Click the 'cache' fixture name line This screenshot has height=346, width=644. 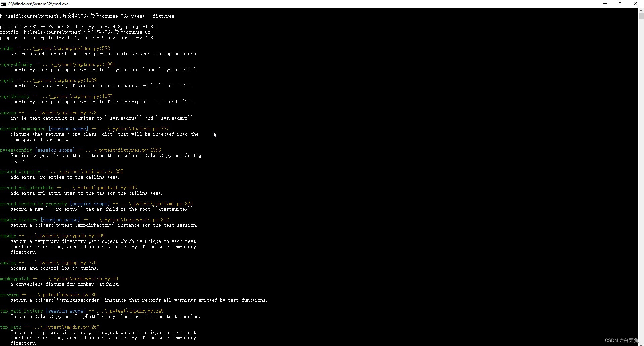pyautogui.click(x=55, y=48)
